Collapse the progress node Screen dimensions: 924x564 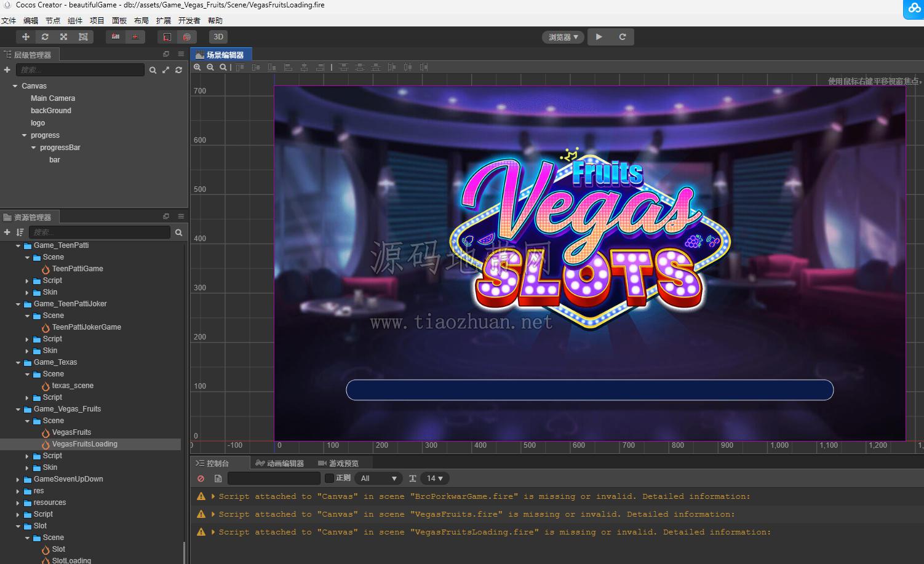click(x=24, y=135)
